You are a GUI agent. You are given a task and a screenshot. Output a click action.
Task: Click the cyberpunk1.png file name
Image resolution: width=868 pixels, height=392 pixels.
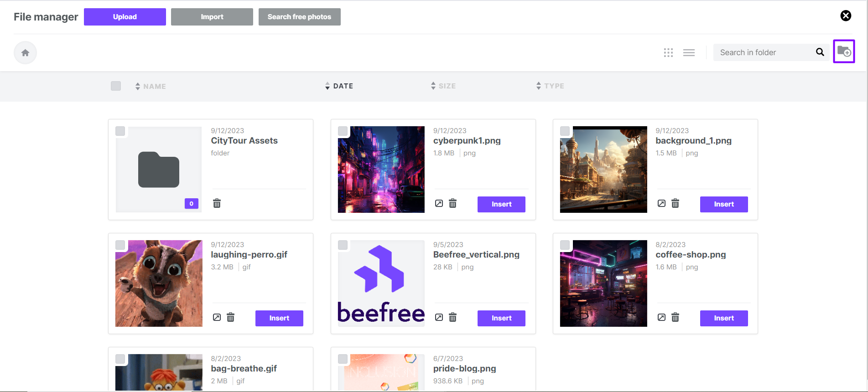pos(467,141)
